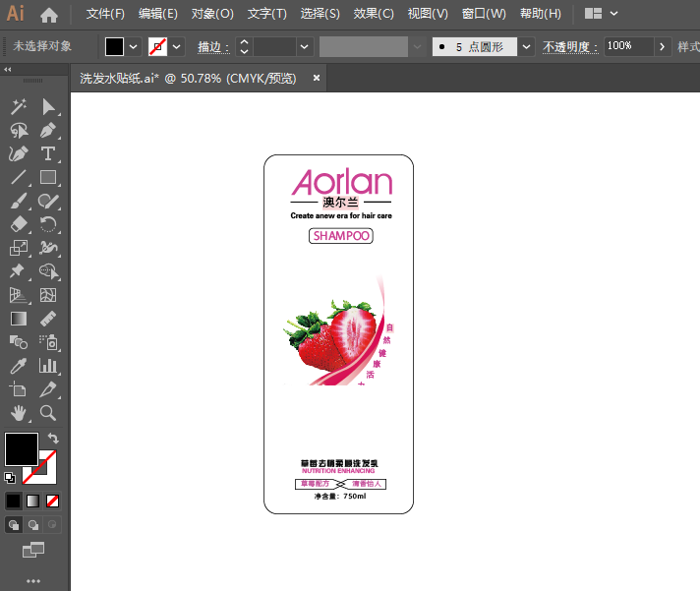This screenshot has width=700, height=591.
Task: Set paint mode to None
Action: pos(53,501)
